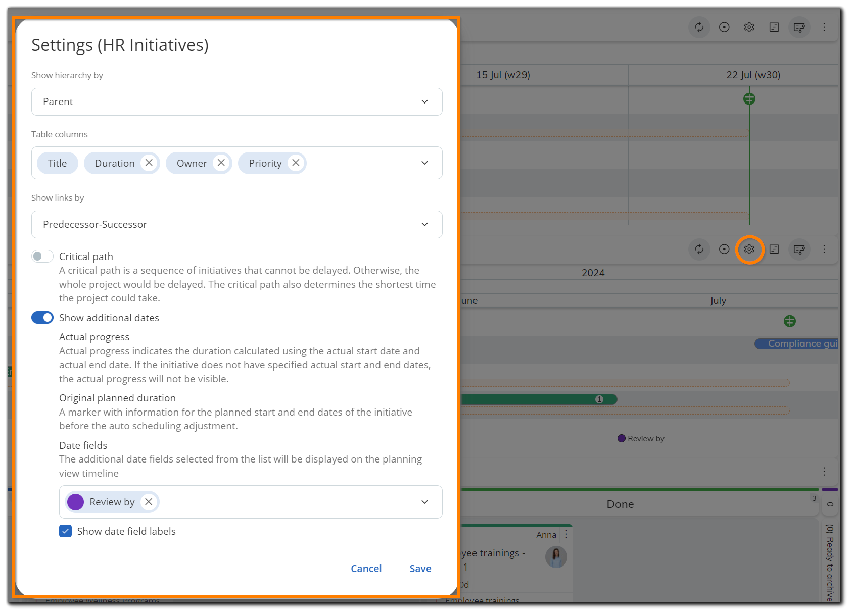Click the Save button

point(420,568)
